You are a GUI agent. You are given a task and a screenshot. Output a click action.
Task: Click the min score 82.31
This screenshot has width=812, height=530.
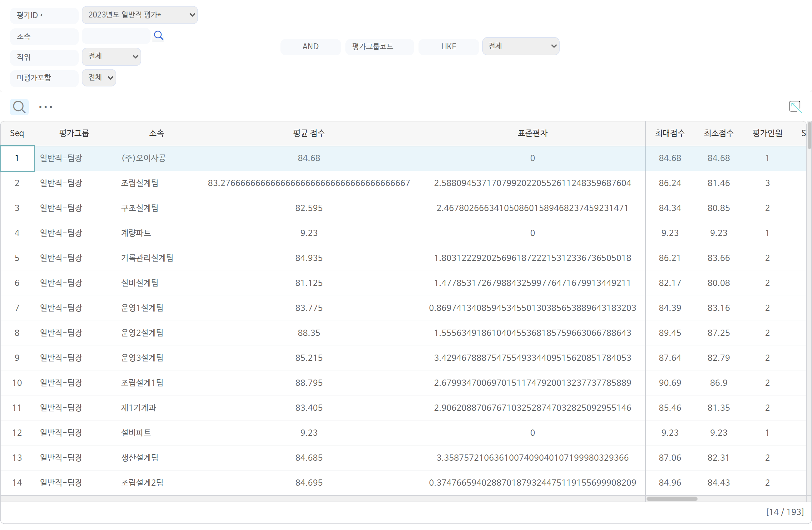719,458
